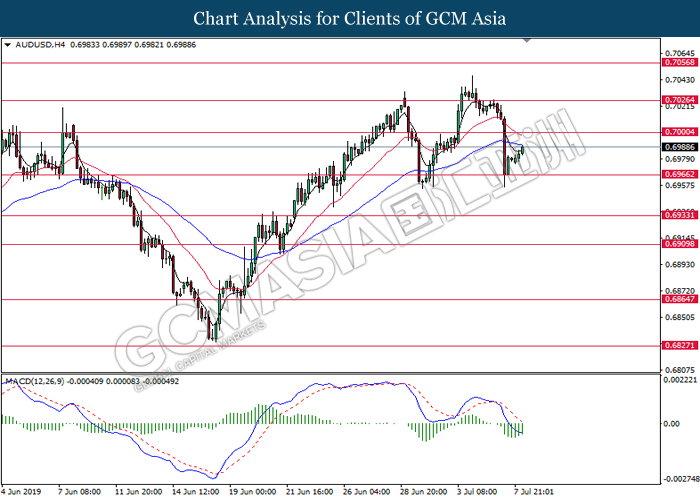Viewport: 700px width, 500px height.
Task: Click the 0.70430 price axis value
Action: click(680, 80)
